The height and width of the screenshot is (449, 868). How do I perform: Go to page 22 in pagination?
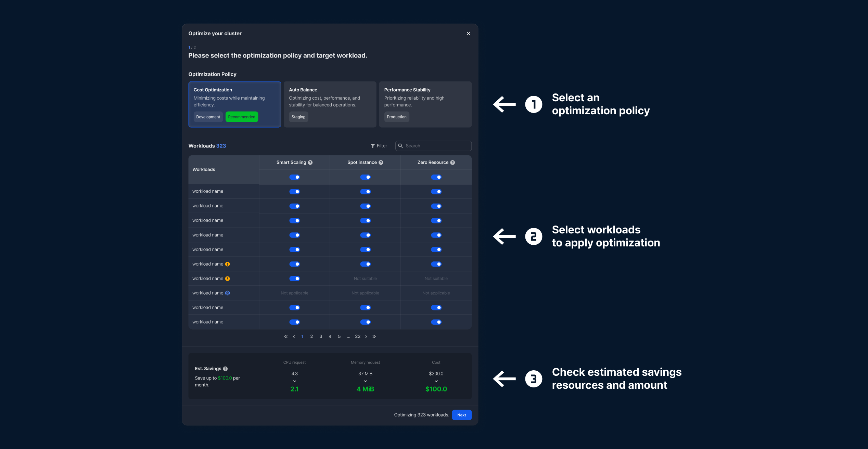coord(358,336)
